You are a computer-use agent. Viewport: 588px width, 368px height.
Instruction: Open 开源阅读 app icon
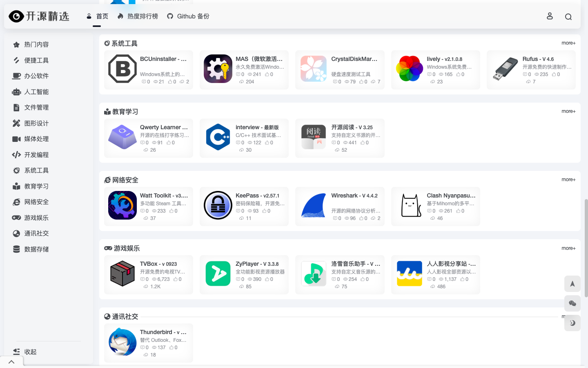[x=314, y=137]
